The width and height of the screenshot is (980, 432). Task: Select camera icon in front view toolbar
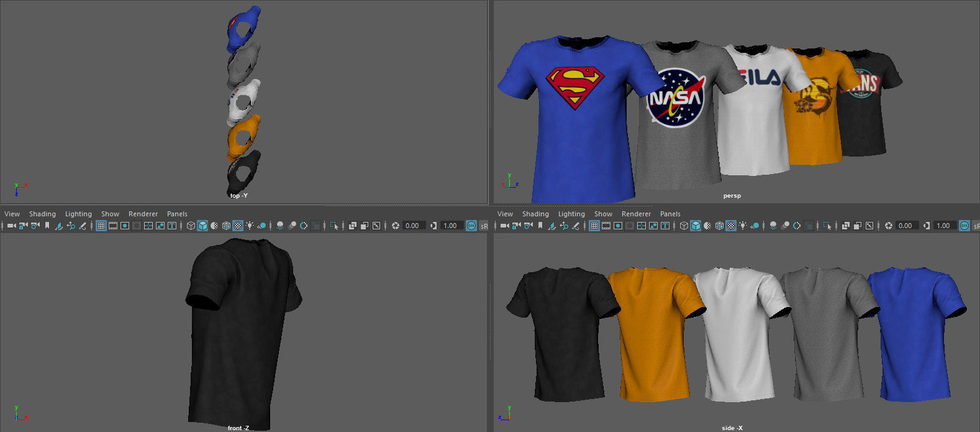[11, 226]
